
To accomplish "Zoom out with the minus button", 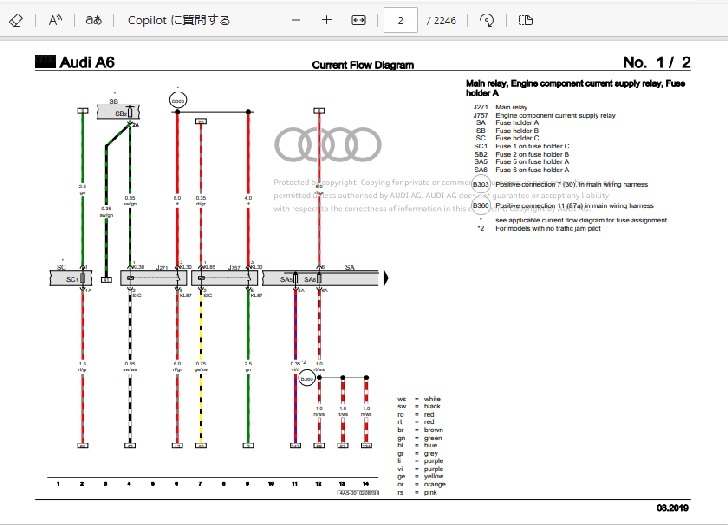I will point(296,20).
